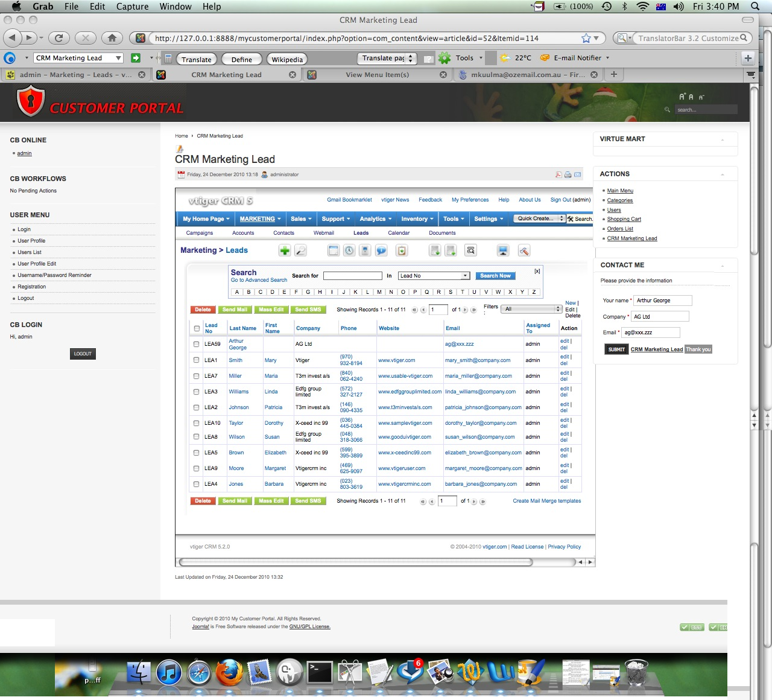
Task: Open the chat bubble icon
Action: (x=381, y=250)
